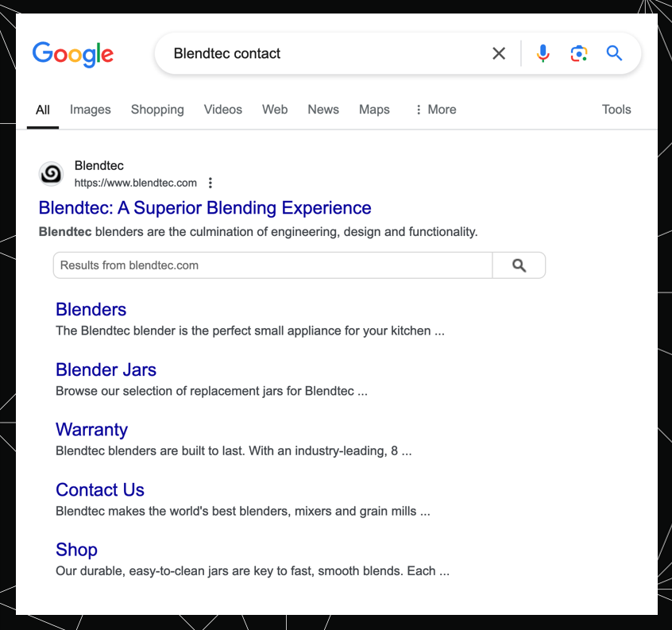Open the Warranty sitelink
Image resolution: width=672 pixels, height=630 pixels.
(x=91, y=430)
